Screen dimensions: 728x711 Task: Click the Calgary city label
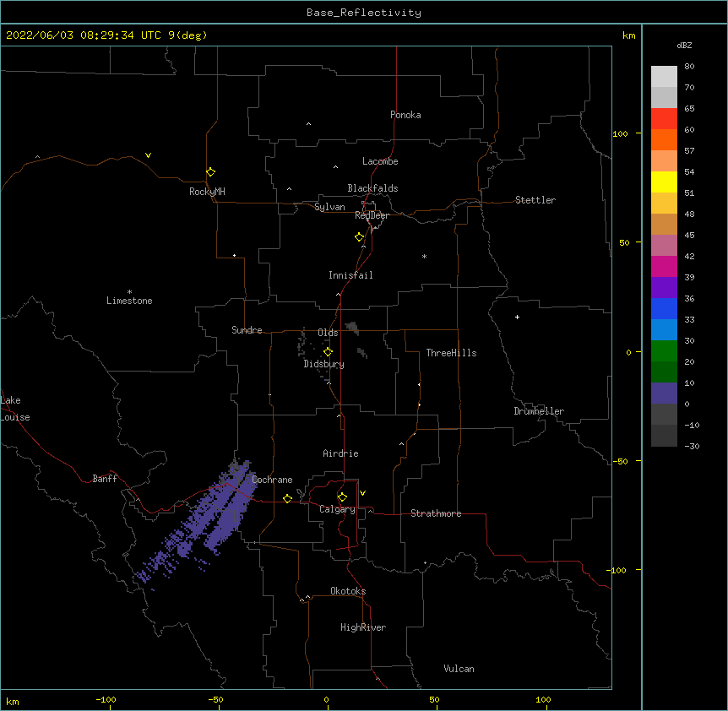[x=337, y=509]
